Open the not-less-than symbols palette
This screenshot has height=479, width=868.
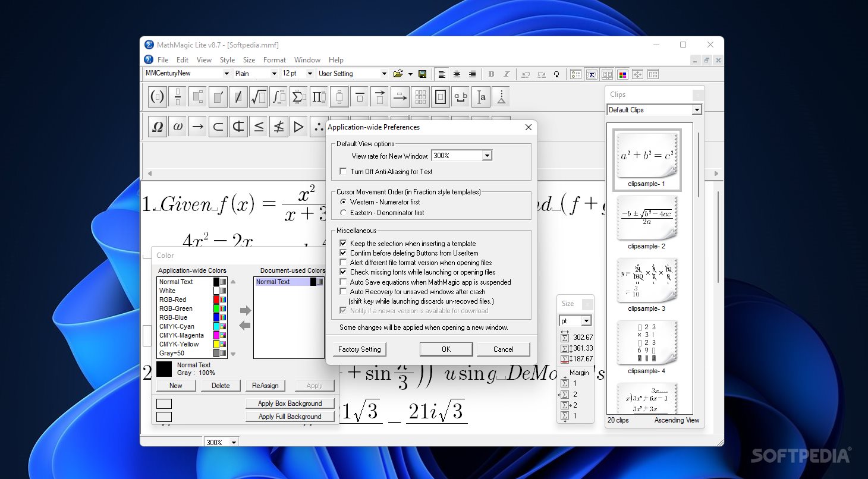click(279, 127)
